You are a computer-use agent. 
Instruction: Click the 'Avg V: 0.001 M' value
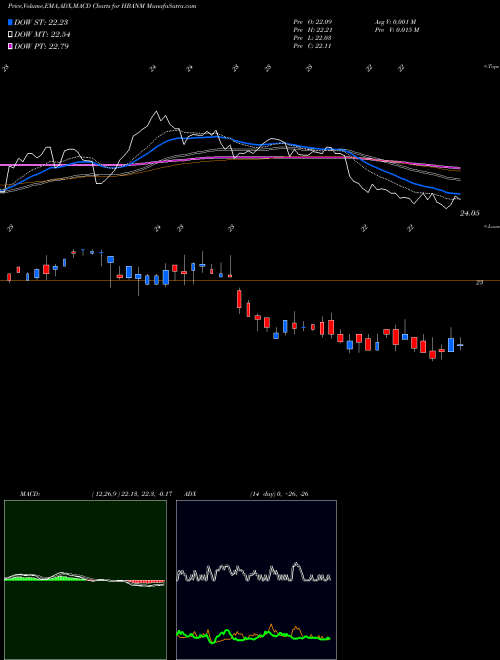pyautogui.click(x=395, y=21)
